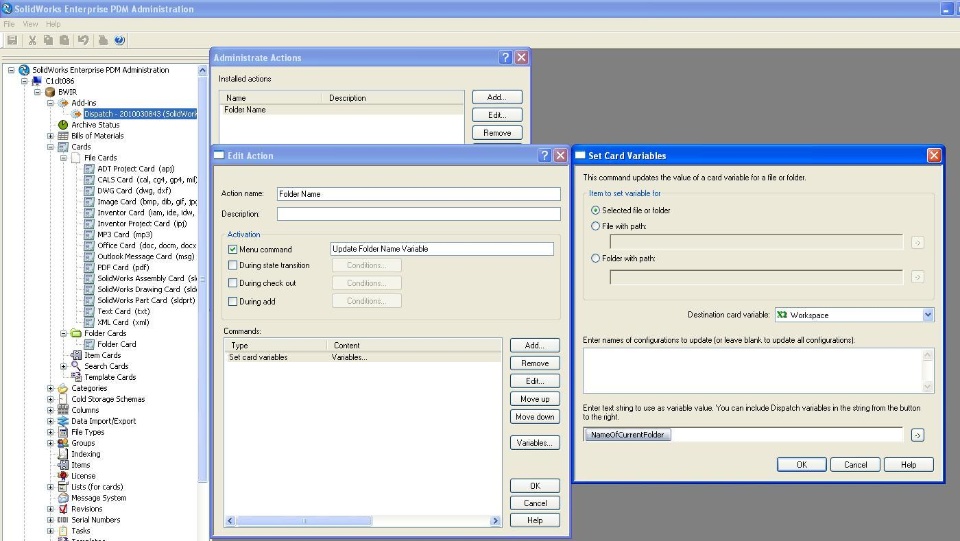
Task: Open the Destination card variable dropdown
Action: 928,315
